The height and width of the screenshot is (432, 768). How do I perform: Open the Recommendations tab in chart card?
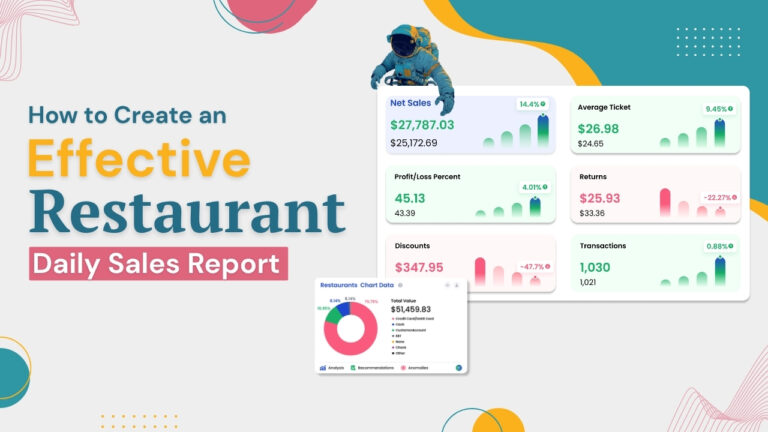372,368
